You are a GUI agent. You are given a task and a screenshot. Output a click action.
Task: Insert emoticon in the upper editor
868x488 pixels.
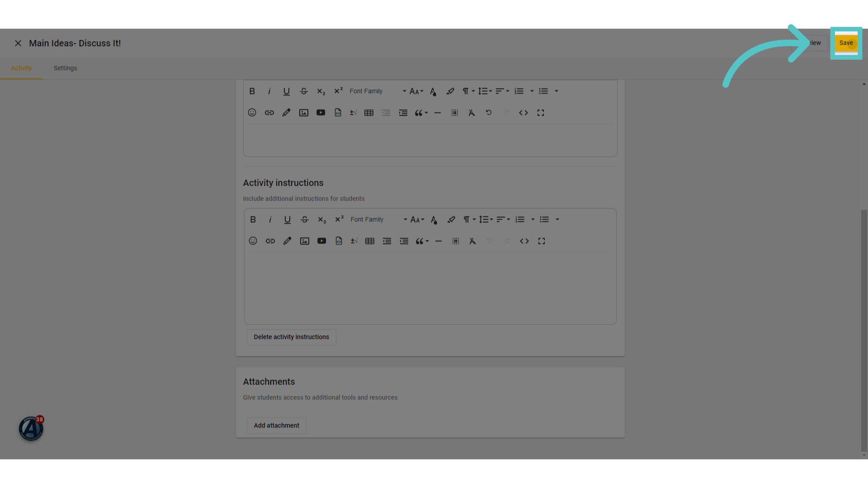pos(252,113)
